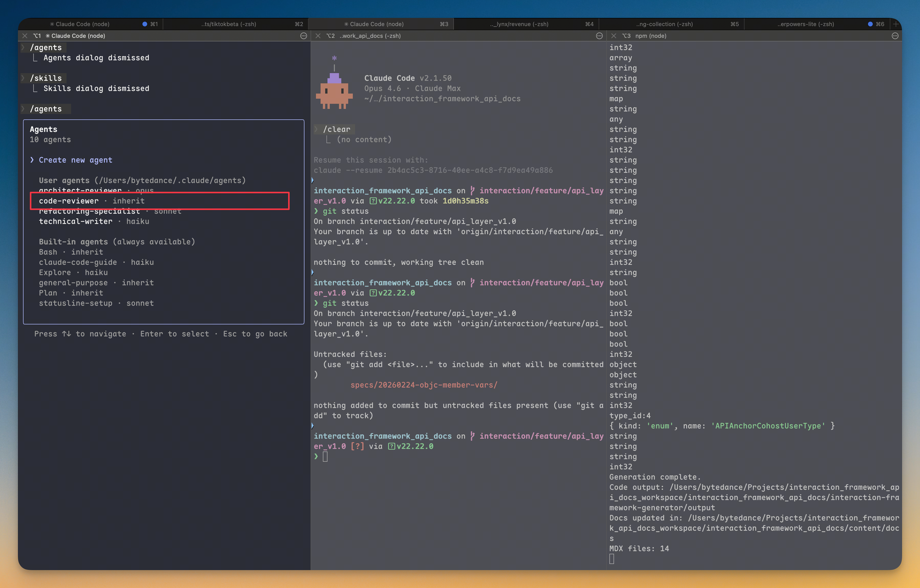Switch to the lynx/revenue zsh tab
Image resolution: width=920 pixels, height=588 pixels.
tap(519, 24)
